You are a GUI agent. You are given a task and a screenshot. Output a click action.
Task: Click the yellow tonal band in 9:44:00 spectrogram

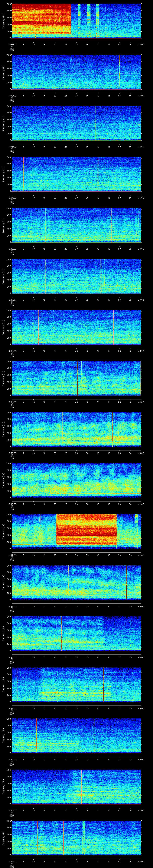click(x=74, y=693)
